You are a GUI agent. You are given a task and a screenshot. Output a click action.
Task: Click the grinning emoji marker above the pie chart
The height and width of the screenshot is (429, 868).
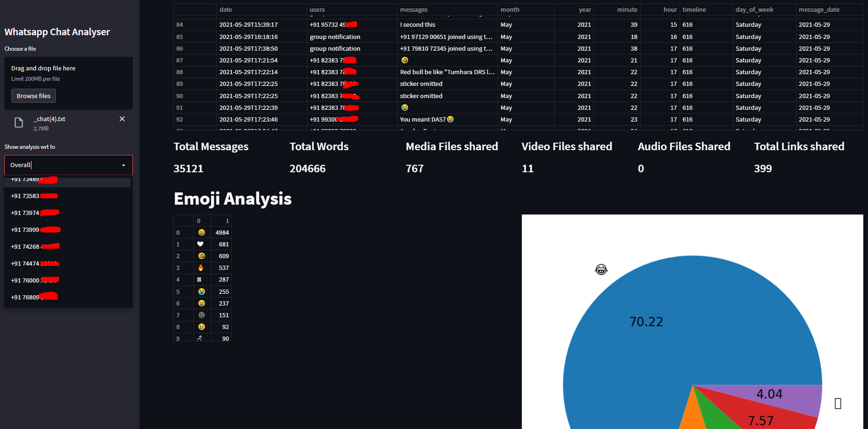point(601,269)
